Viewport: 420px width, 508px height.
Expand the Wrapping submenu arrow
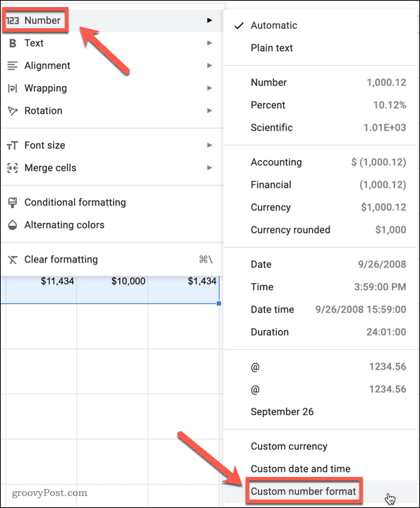(210, 88)
